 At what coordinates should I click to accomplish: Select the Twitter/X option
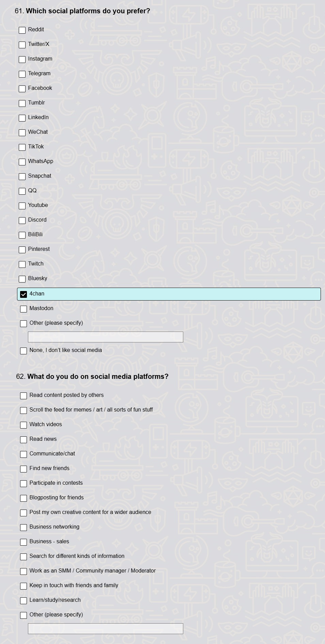22,45
